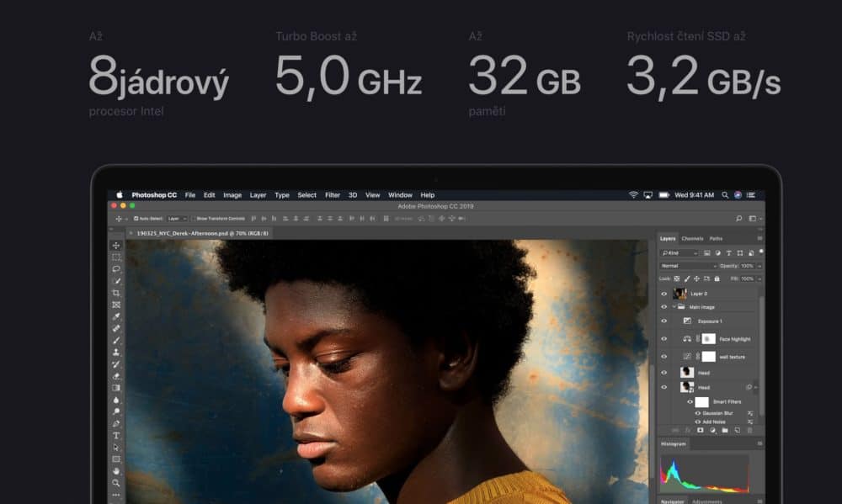Click the Wi-Fi status icon
Screen dimensions: 842x504
pyautogui.click(x=633, y=195)
